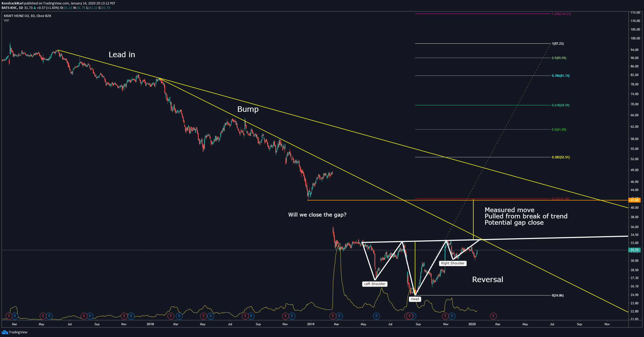Click the 1(97.23) Fibonacci level label
Image resolution: width=644 pixels, height=337 pixels.
(x=558, y=44)
